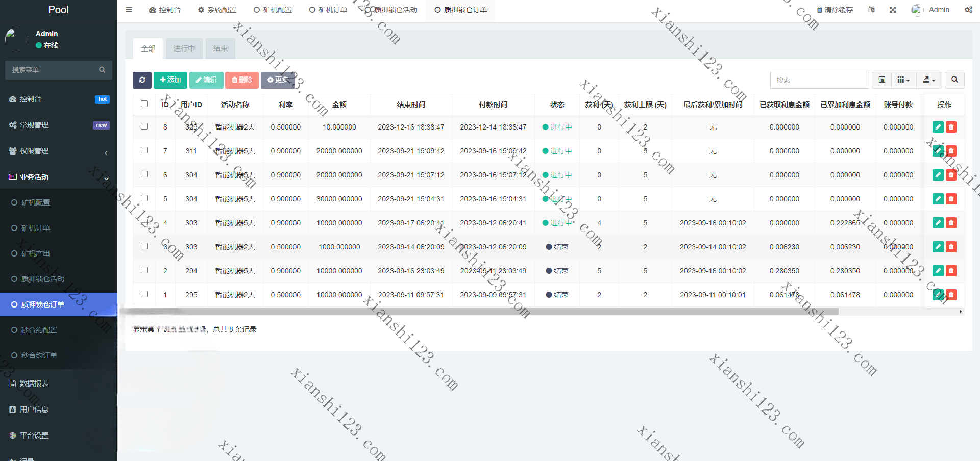This screenshot has height=461, width=980.
Task: Delete the order row with ID 4
Action: pos(951,223)
